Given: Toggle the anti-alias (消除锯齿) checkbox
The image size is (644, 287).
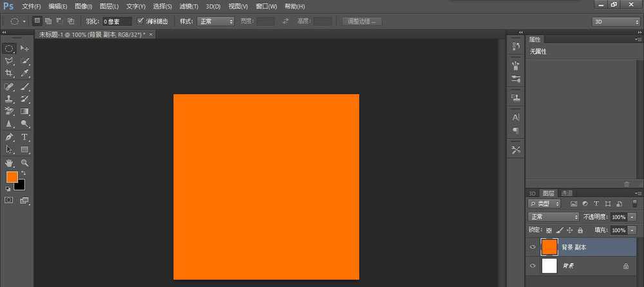Looking at the screenshot, I should click(141, 21).
